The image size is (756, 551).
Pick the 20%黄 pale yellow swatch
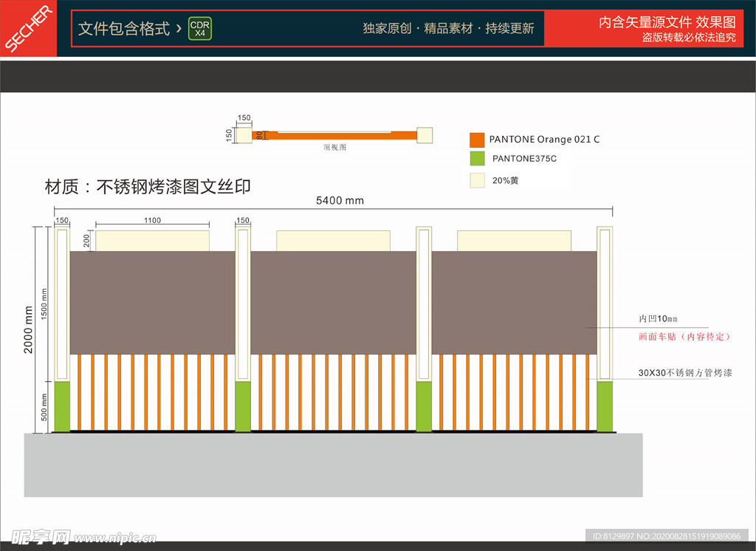pos(477,180)
